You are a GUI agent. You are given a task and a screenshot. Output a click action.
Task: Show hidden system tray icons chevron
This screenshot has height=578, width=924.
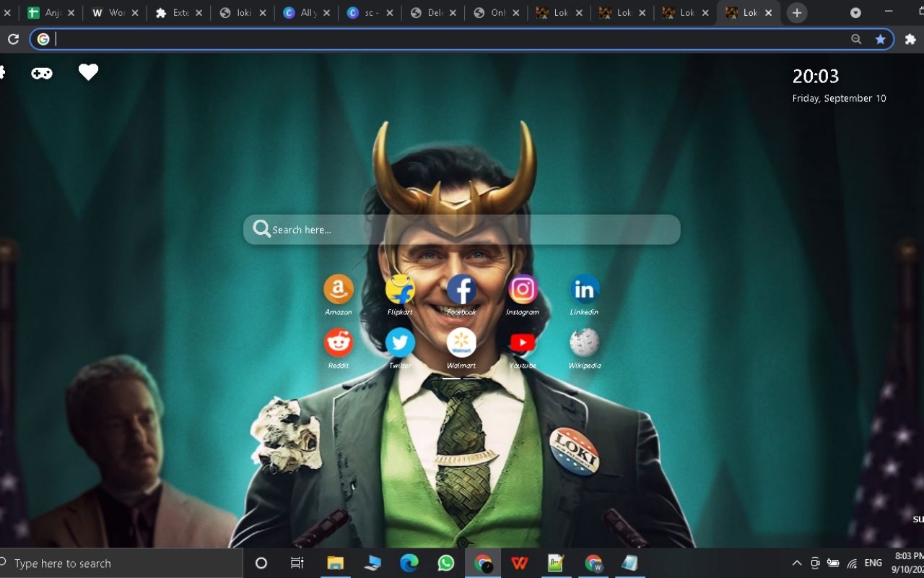click(x=797, y=563)
